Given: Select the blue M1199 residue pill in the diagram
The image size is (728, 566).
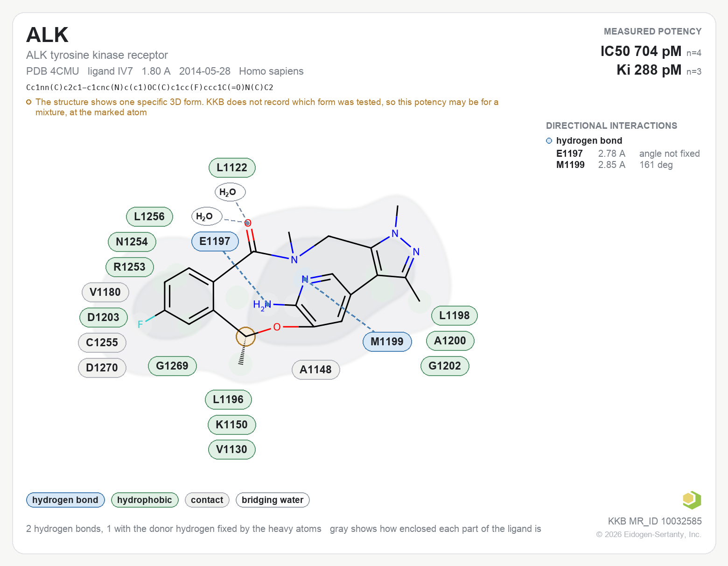Looking at the screenshot, I should [x=387, y=342].
